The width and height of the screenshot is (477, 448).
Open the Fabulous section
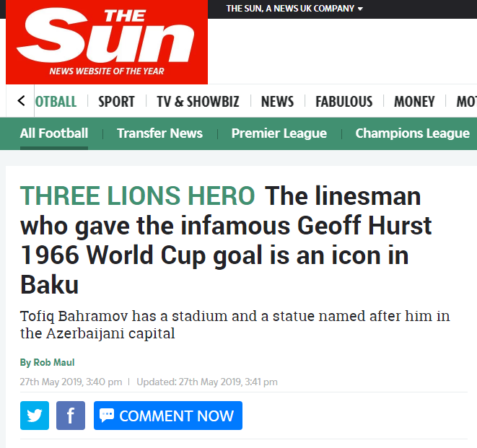tap(343, 102)
